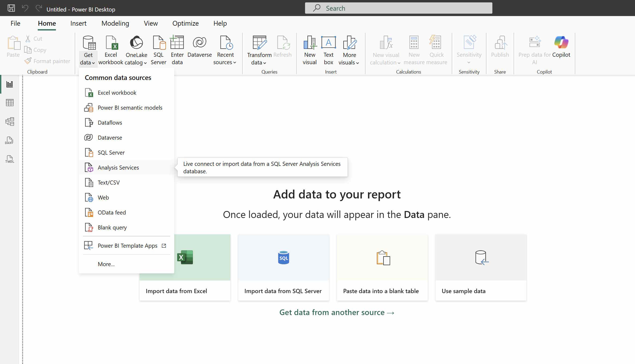Select Text/CSV data source
The width and height of the screenshot is (635, 364).
point(126,183)
